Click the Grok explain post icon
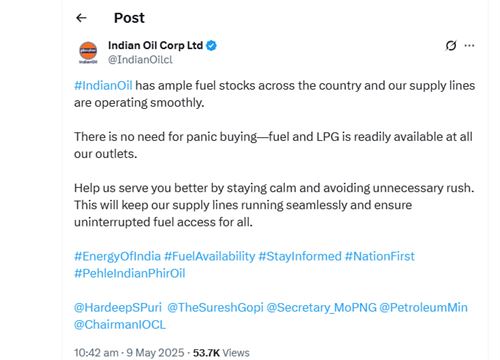The height and width of the screenshot is (360, 500). pos(451,45)
